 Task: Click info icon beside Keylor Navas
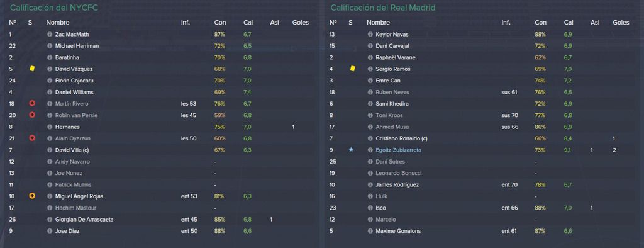pos(370,35)
